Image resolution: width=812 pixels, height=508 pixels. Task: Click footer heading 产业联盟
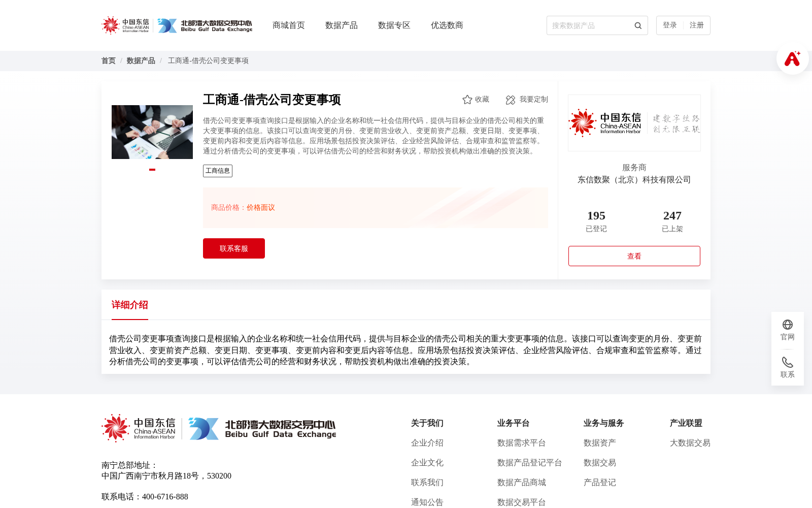pyautogui.click(x=686, y=423)
